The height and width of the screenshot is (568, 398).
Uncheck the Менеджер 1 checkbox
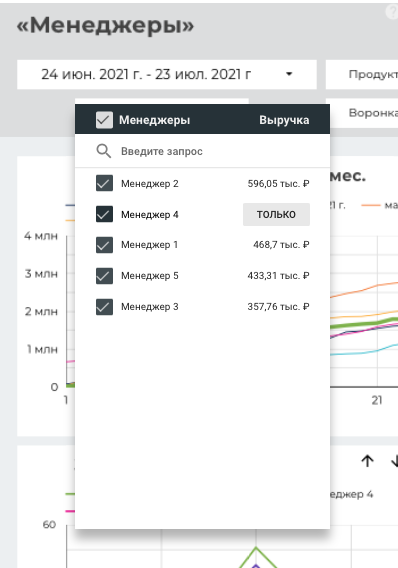pyautogui.click(x=104, y=245)
